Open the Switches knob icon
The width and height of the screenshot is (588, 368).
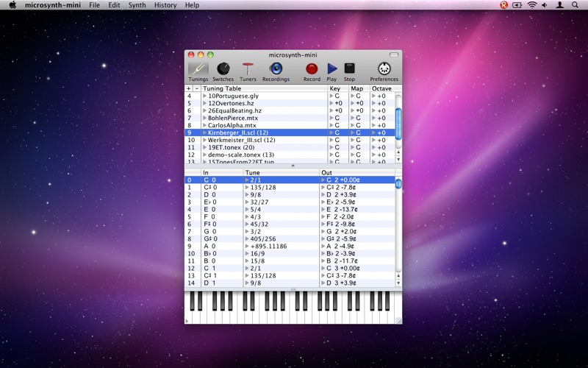pyautogui.click(x=223, y=68)
